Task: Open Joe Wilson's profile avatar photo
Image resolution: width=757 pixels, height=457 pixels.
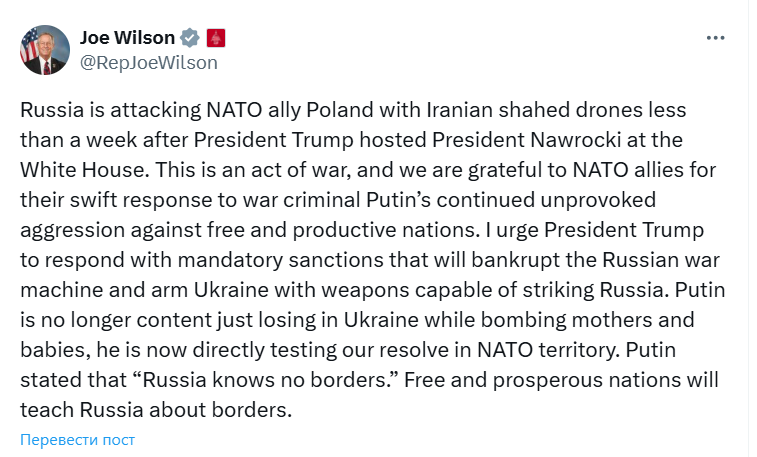Action: click(x=45, y=50)
